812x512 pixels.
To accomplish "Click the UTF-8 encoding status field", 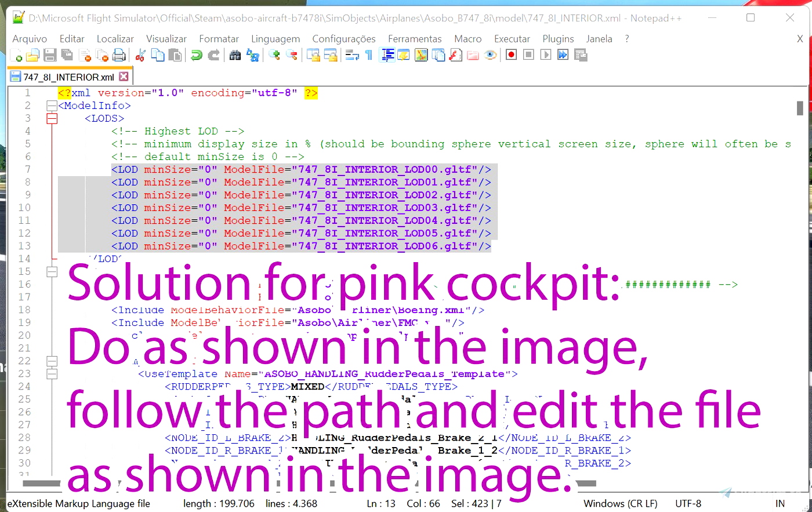I will [x=688, y=503].
